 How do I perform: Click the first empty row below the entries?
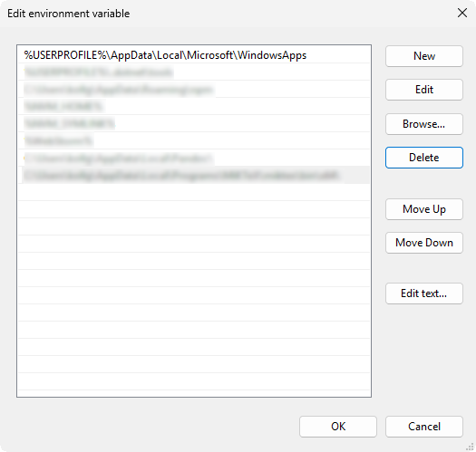[x=194, y=192]
